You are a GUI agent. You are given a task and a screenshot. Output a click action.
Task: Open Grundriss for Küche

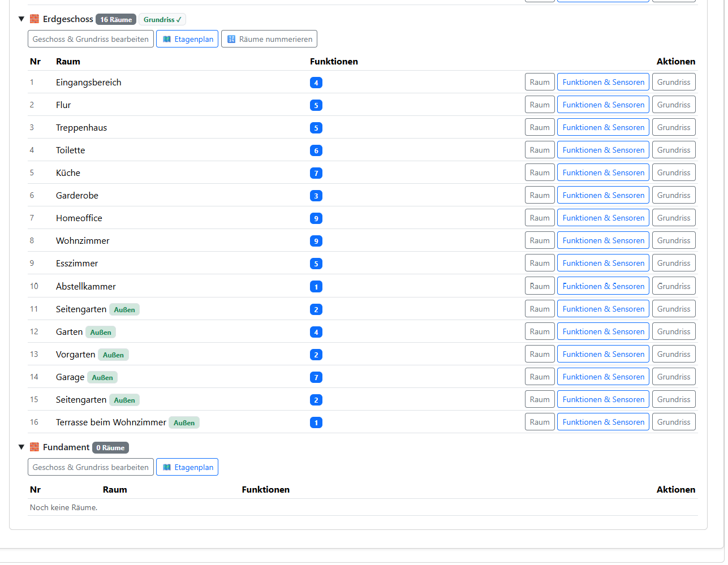click(674, 172)
